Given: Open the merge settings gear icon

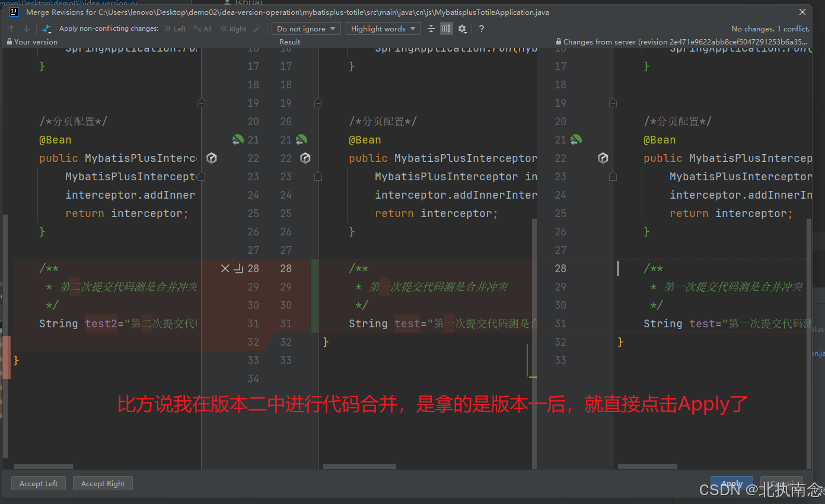Looking at the screenshot, I should coord(463,28).
